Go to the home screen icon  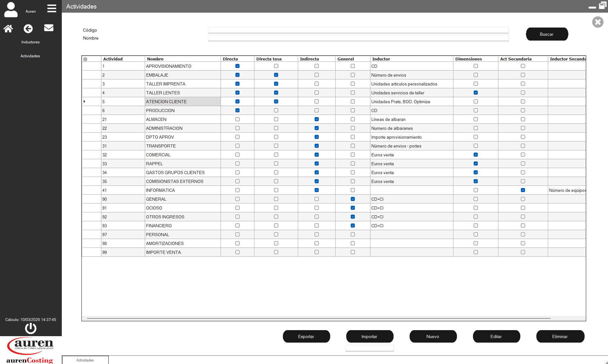8,29
